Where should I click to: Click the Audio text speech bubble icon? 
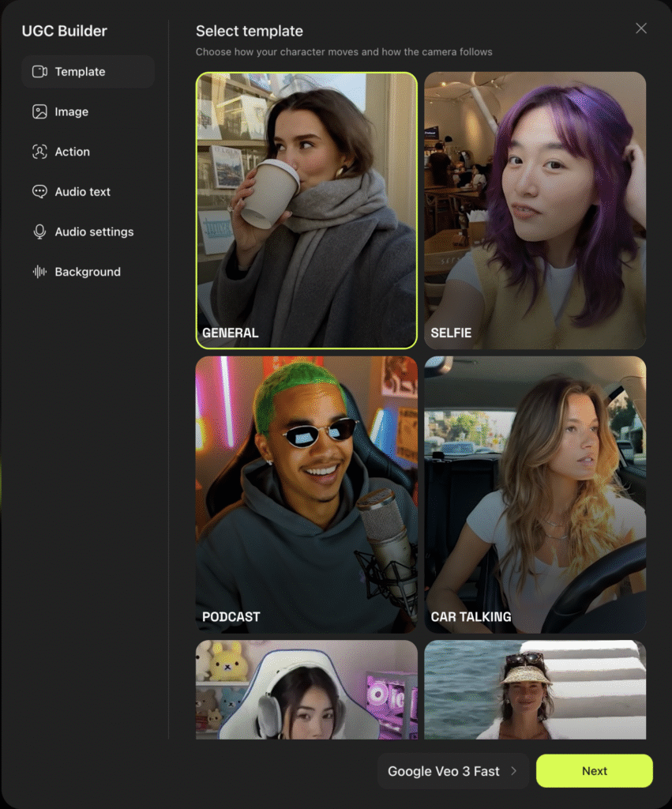pyautogui.click(x=39, y=191)
